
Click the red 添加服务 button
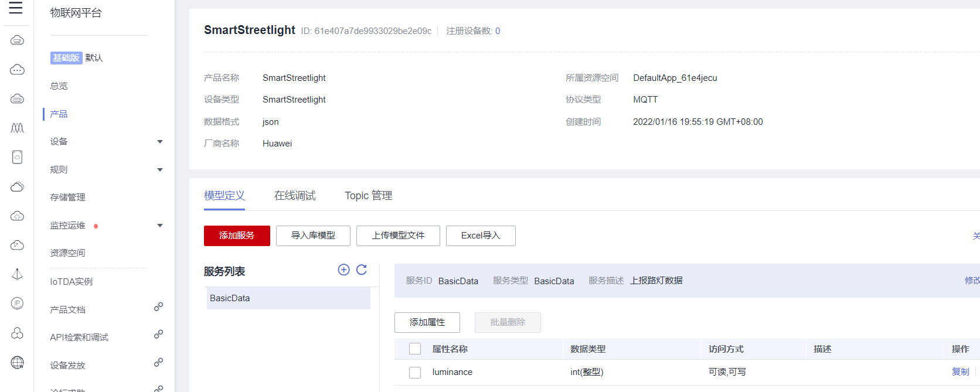click(237, 236)
